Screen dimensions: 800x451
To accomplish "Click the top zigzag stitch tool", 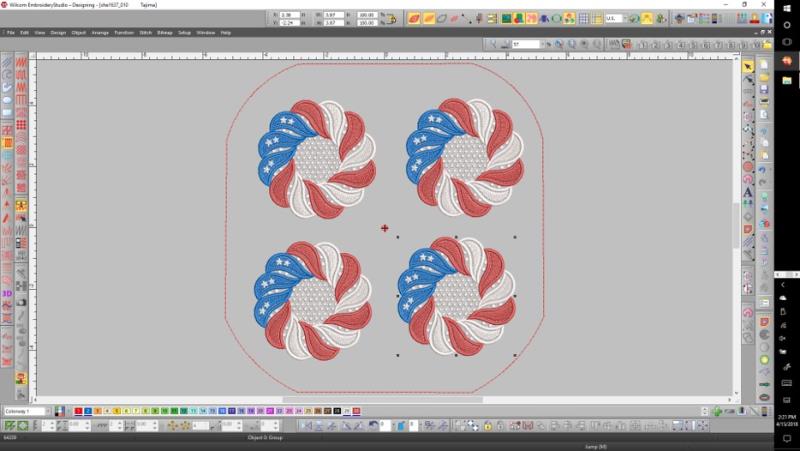I will (x=21, y=63).
